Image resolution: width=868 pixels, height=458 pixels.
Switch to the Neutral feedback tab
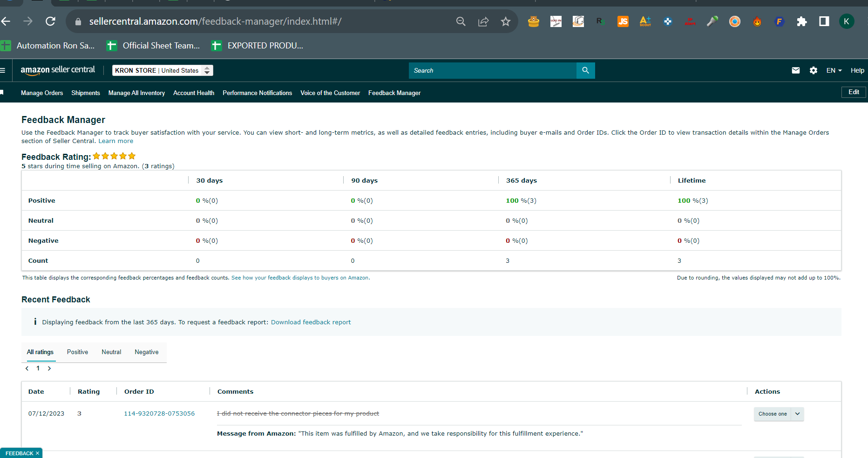tap(111, 352)
